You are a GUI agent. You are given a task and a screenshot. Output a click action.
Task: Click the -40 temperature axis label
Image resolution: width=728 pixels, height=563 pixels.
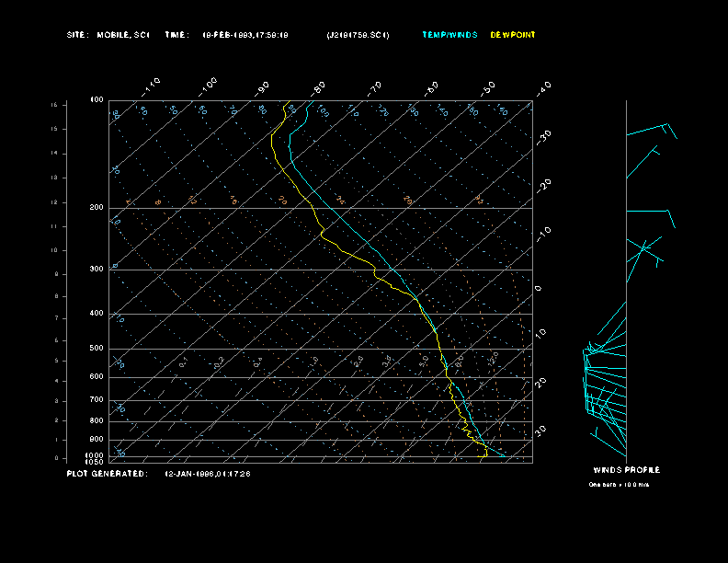543,87
